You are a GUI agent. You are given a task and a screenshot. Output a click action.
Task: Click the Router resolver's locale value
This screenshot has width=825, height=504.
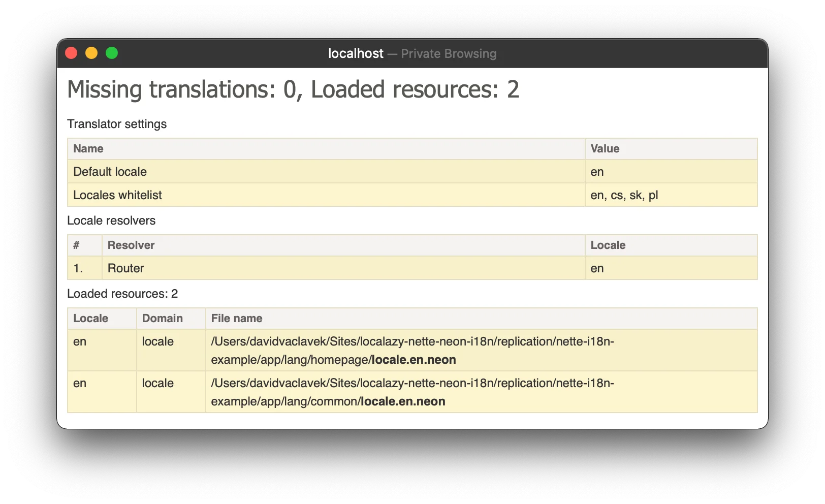pos(597,268)
